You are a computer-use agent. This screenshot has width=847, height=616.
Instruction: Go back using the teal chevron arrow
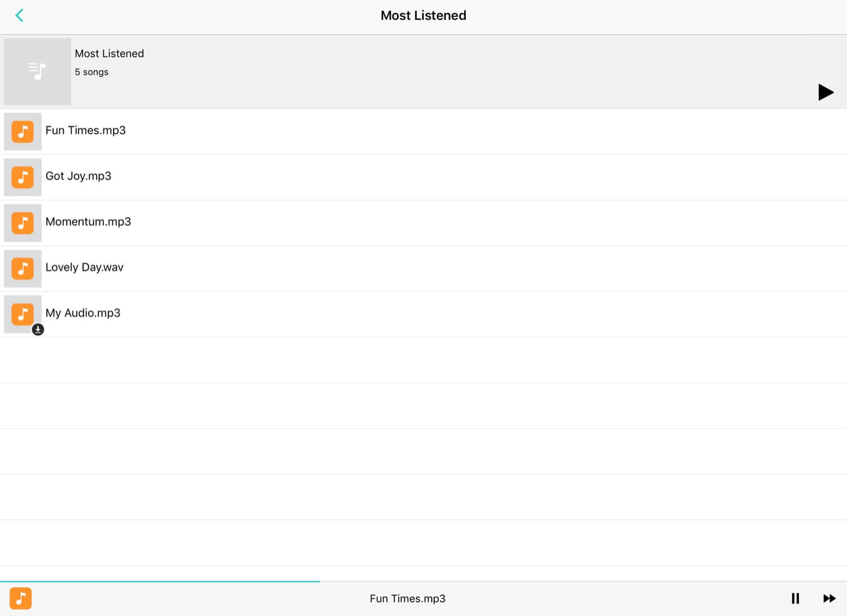pos(19,15)
